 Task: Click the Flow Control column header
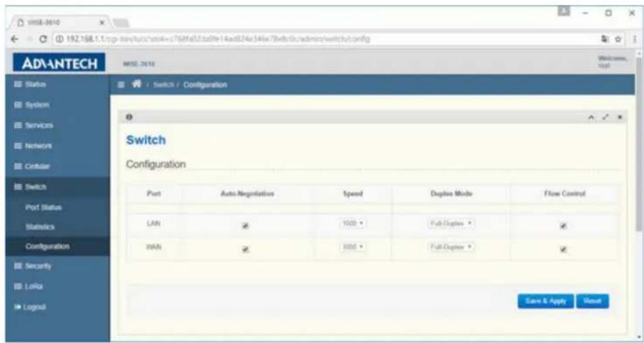(563, 193)
